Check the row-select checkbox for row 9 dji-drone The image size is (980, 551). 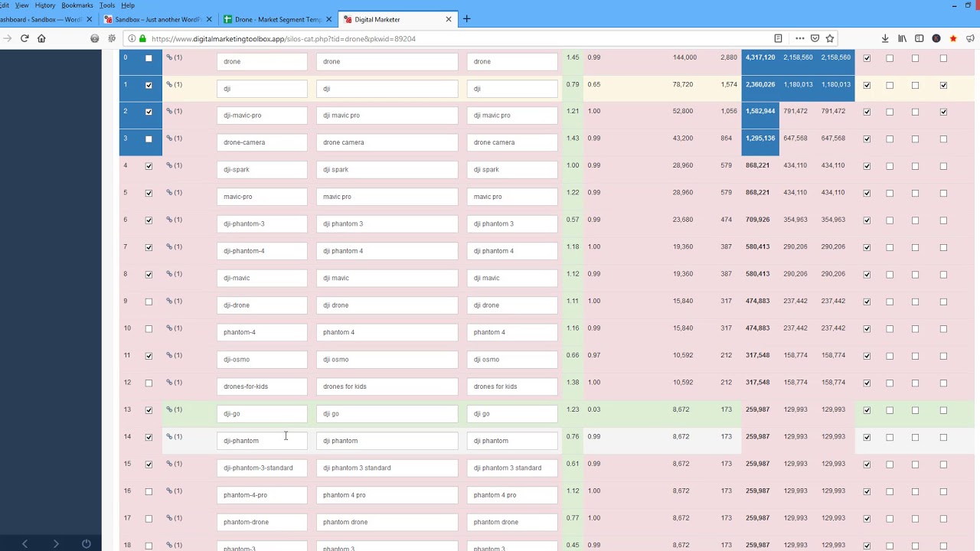[x=149, y=302]
